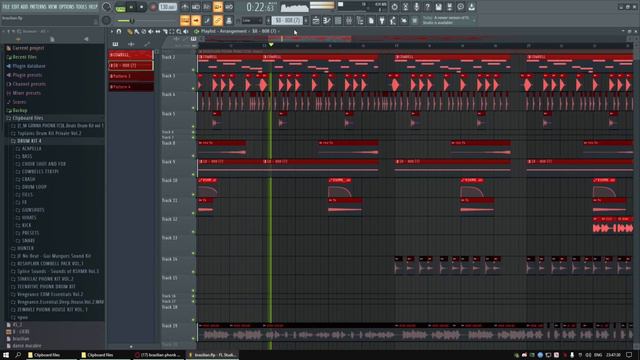Toggle the playlist magnet snap icon

click(119, 31)
